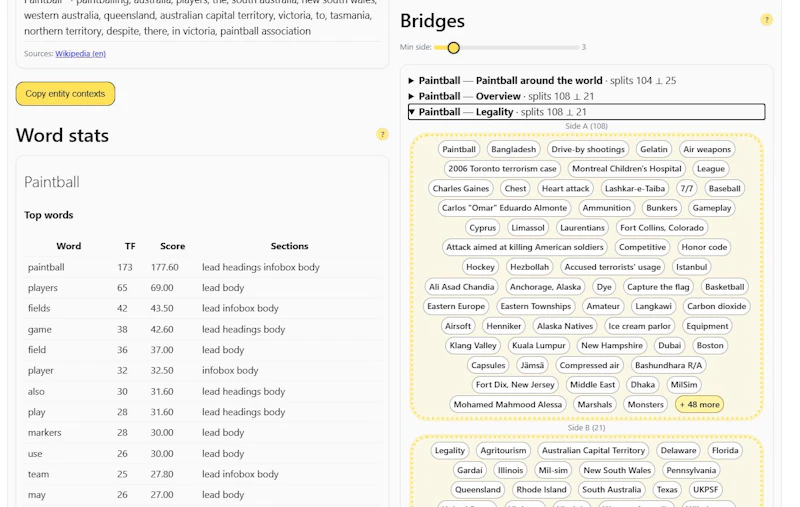This screenshot has height=507, width=800.
Task: Click the Eastern Townships chip
Action: tap(535, 307)
